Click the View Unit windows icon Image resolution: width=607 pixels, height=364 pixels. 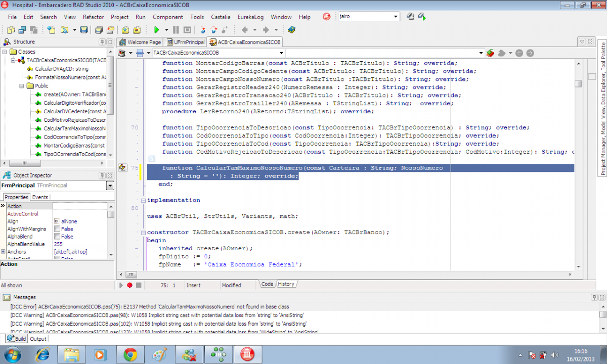pyautogui.click(x=11, y=30)
